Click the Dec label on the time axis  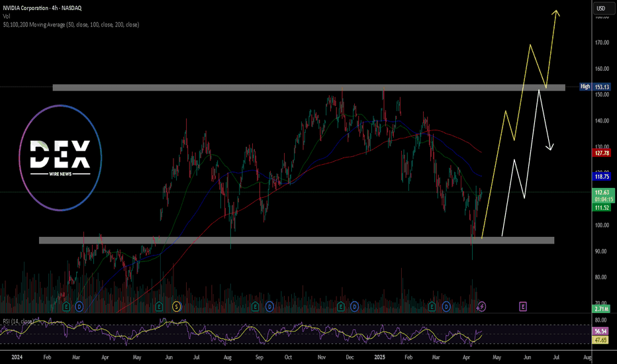tap(350, 357)
